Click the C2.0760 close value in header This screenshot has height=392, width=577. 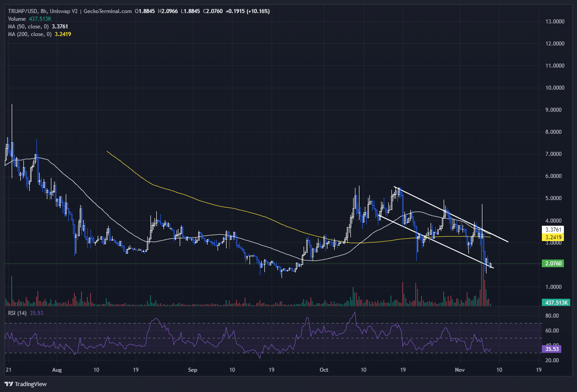[214, 11]
